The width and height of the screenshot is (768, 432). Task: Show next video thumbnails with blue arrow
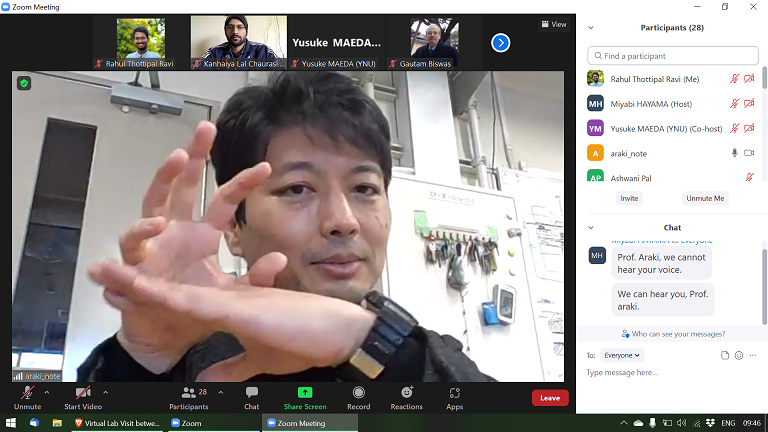click(501, 43)
